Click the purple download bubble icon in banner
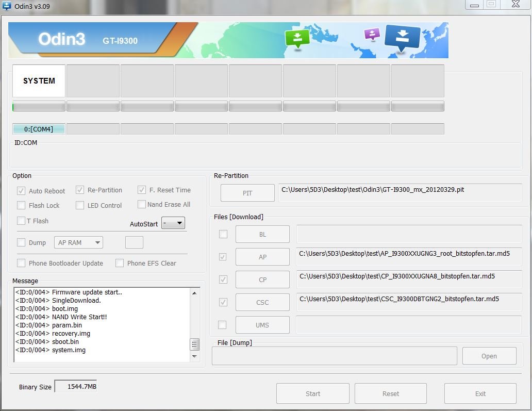 pos(372,34)
